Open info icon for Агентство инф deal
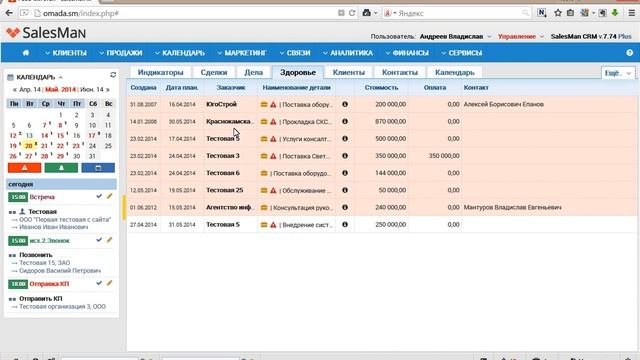Image resolution: width=640 pixels, height=360 pixels. point(345,207)
